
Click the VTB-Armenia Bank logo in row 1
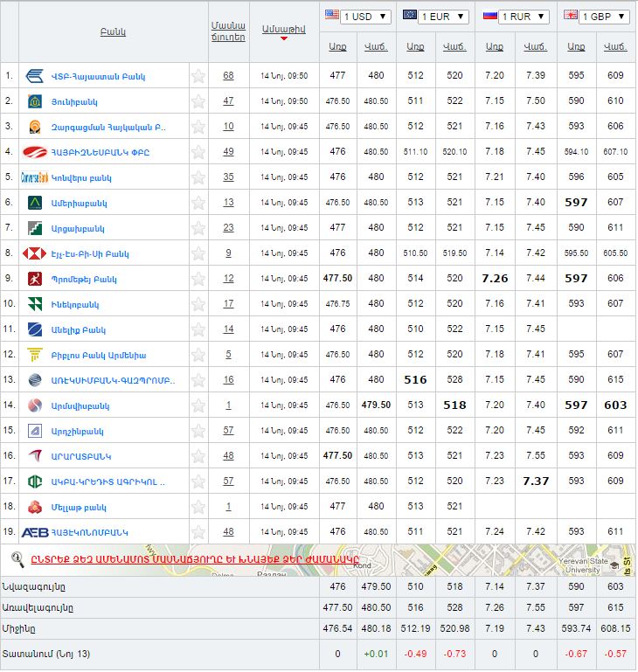pyautogui.click(x=35, y=76)
